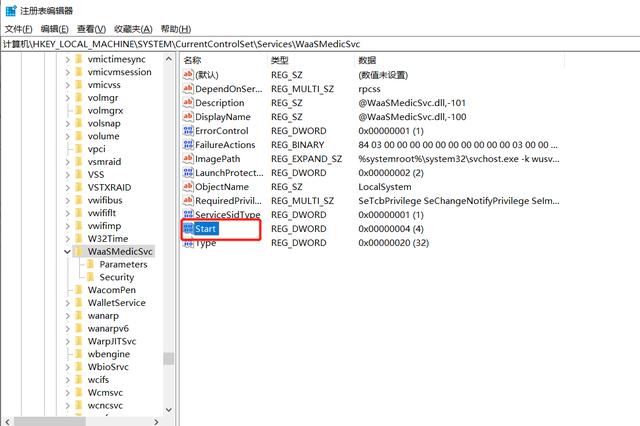
Task: Click the Registry Editor title icon
Action: point(11,11)
